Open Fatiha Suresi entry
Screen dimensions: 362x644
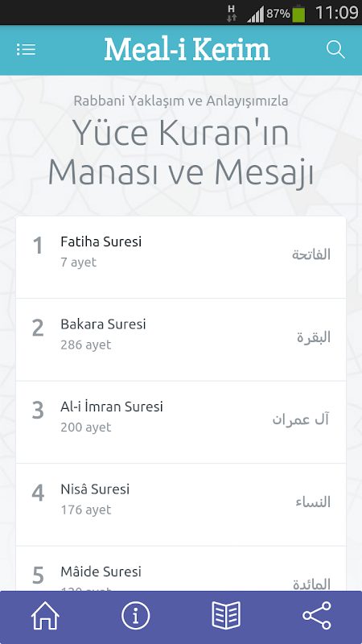click(x=181, y=257)
